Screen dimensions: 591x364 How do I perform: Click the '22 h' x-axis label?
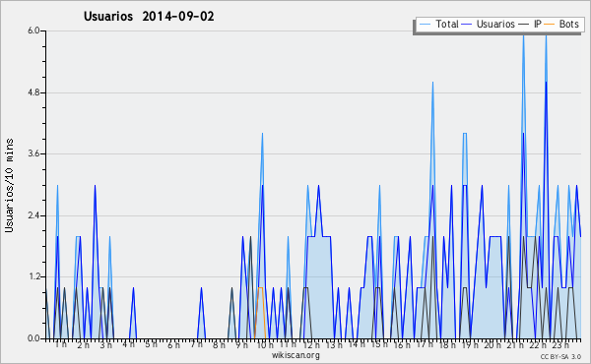pos(538,344)
